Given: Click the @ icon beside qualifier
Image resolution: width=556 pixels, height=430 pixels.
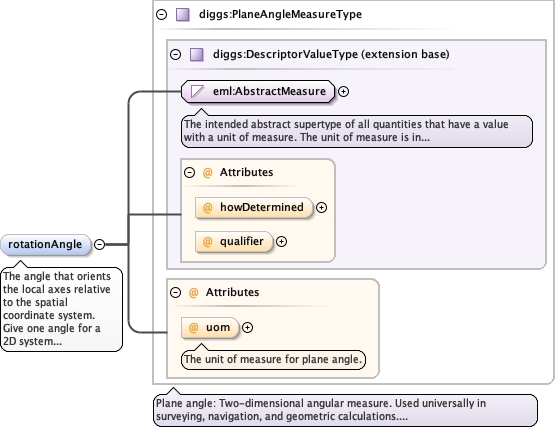Looking at the screenshot, I should click(x=207, y=241).
